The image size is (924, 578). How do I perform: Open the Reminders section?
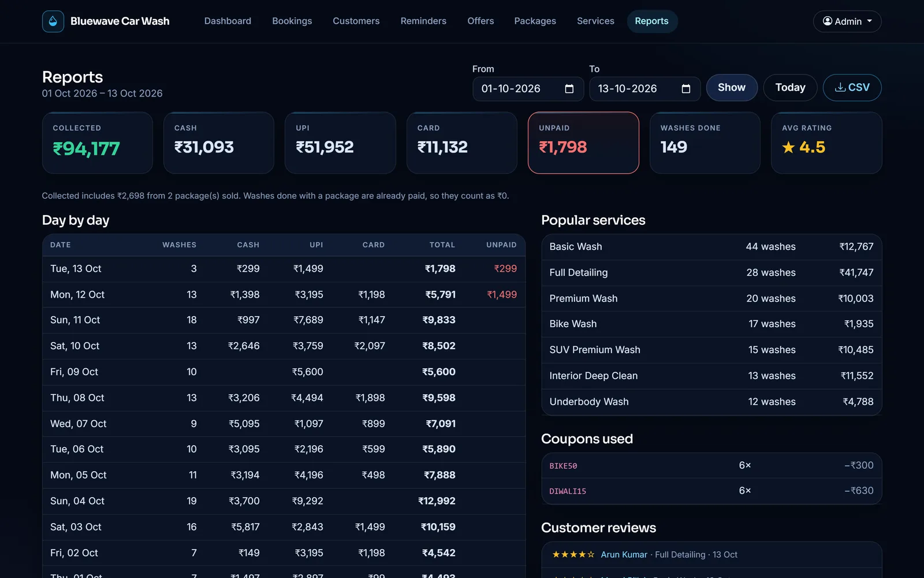[423, 21]
